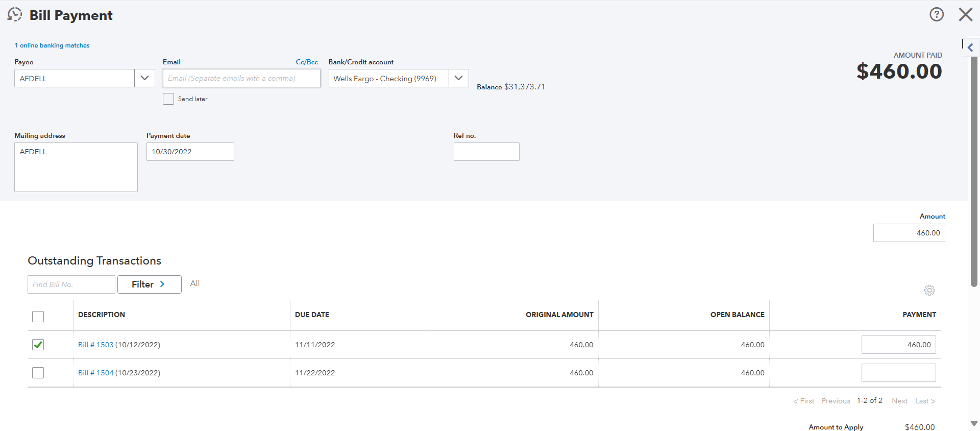Click the online banking matches link
980x431 pixels.
(x=52, y=45)
